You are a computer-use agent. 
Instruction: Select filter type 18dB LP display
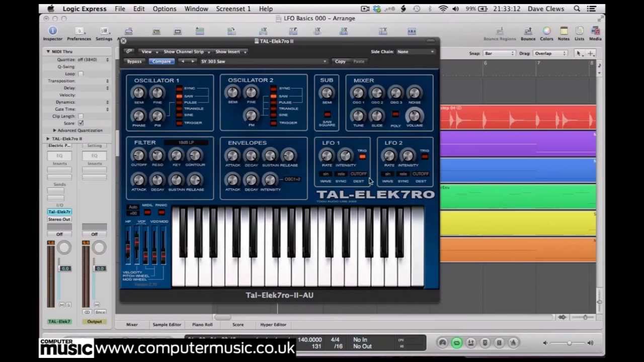coord(186,143)
